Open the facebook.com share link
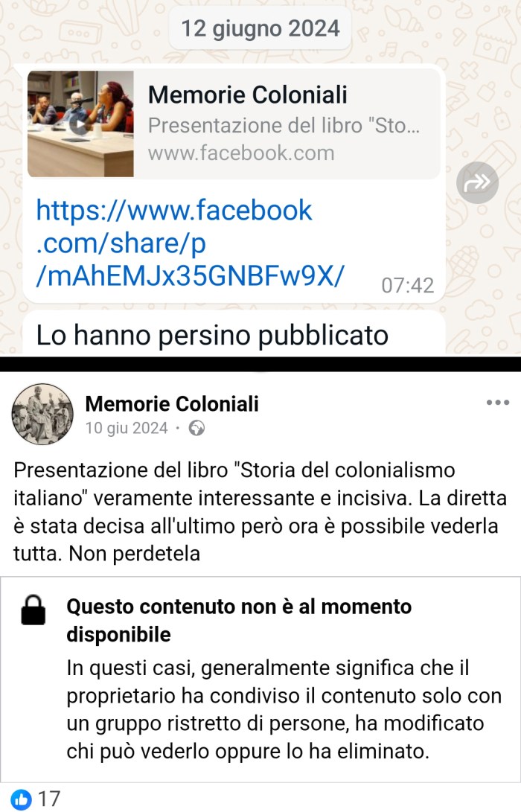Image resolution: width=521 pixels, height=812 pixels. 190,243
